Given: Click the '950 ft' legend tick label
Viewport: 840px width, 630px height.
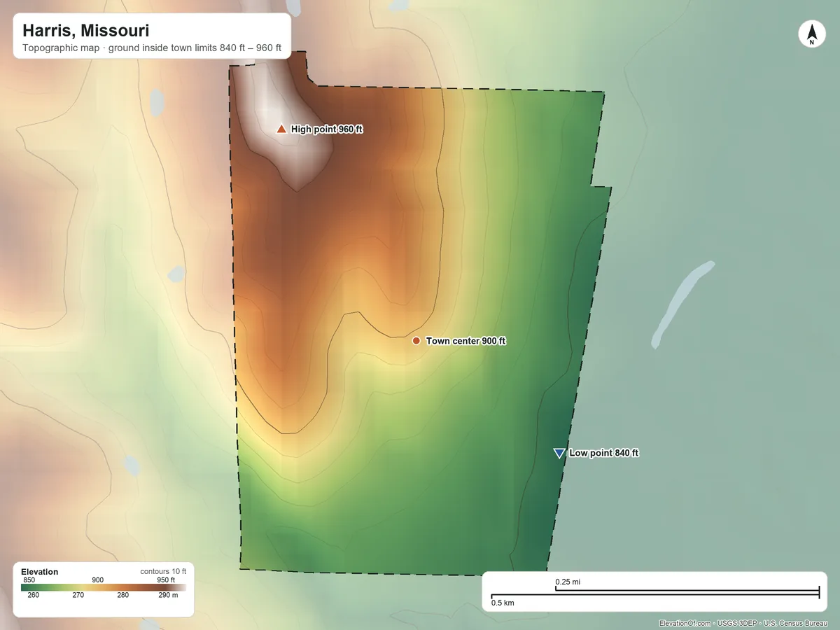Looking at the screenshot, I should [x=166, y=580].
